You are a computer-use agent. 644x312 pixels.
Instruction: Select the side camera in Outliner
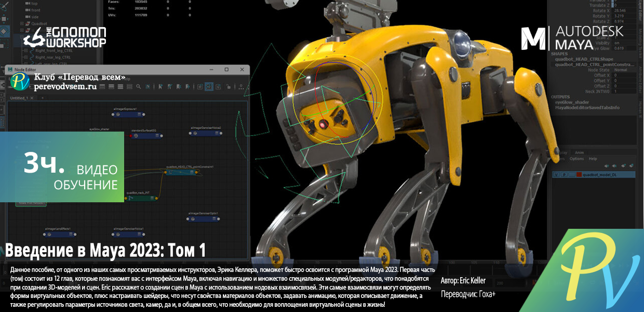pos(35,17)
